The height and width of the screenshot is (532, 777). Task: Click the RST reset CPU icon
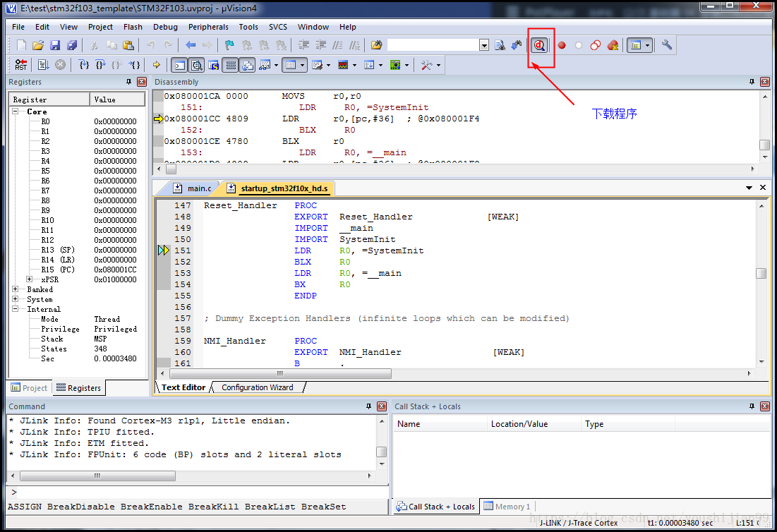pos(20,65)
